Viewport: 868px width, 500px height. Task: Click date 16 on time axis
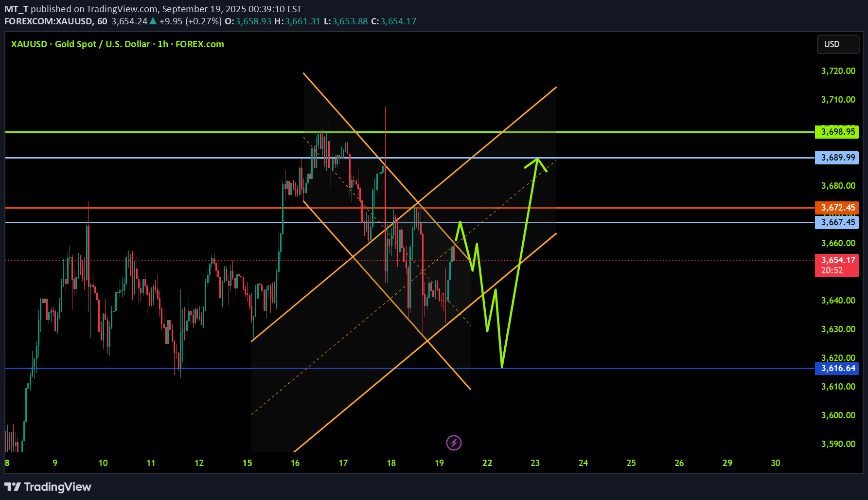pos(295,463)
